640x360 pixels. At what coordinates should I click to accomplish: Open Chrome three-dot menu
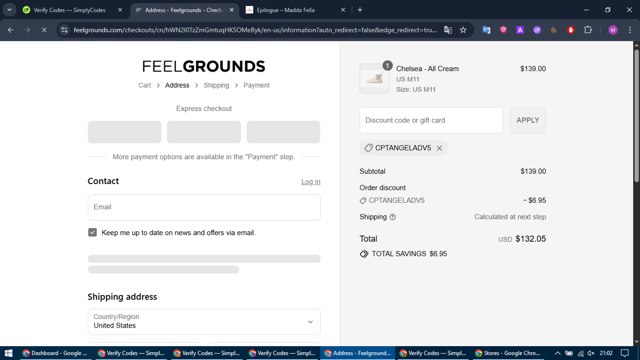[630, 30]
